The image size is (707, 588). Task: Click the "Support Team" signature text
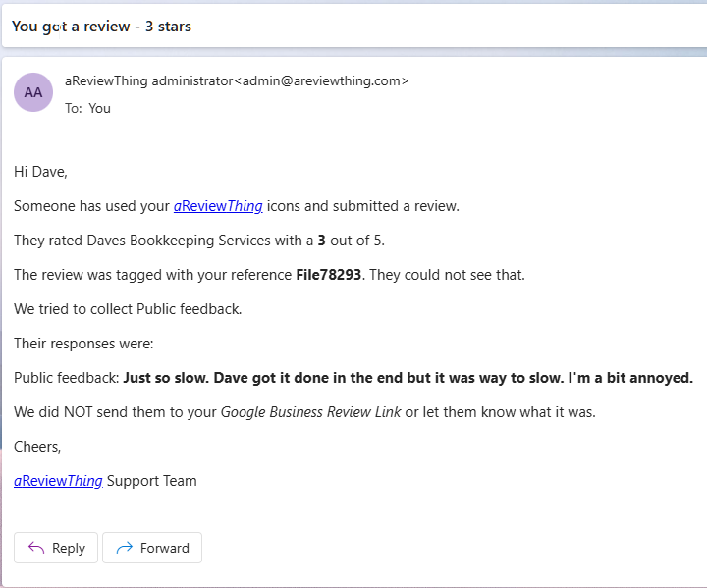click(x=151, y=481)
